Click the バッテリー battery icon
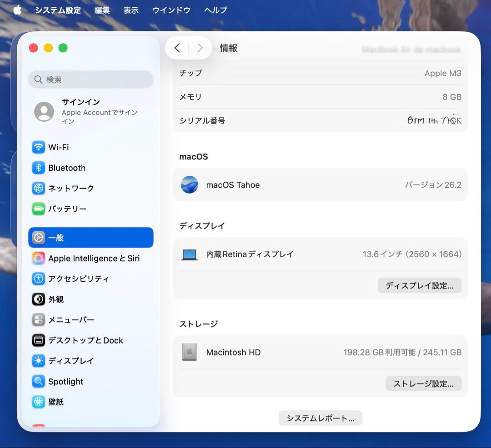Viewport: 491px width, 448px height. click(38, 209)
